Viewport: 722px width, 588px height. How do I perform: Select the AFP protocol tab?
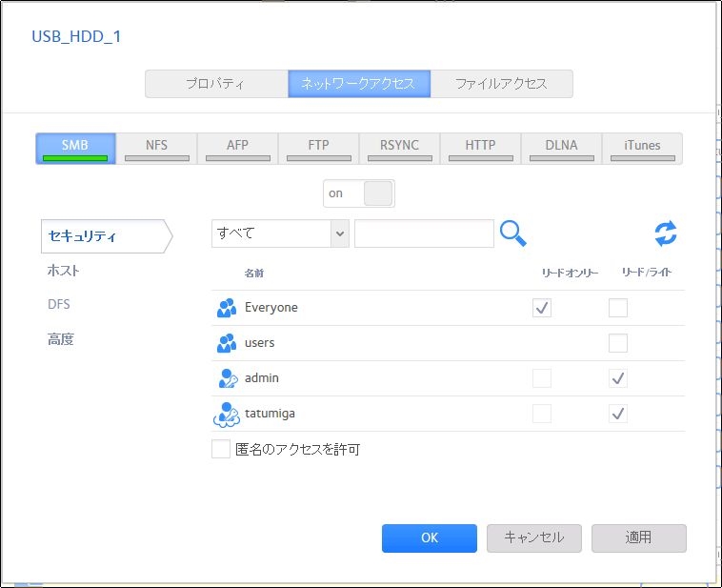click(237, 149)
